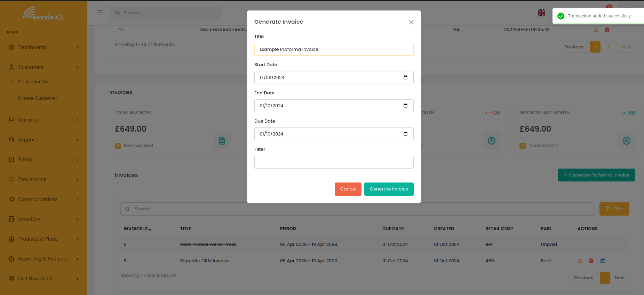
Task: Expand the Dashboards sidebar menu
Action: click(43, 47)
